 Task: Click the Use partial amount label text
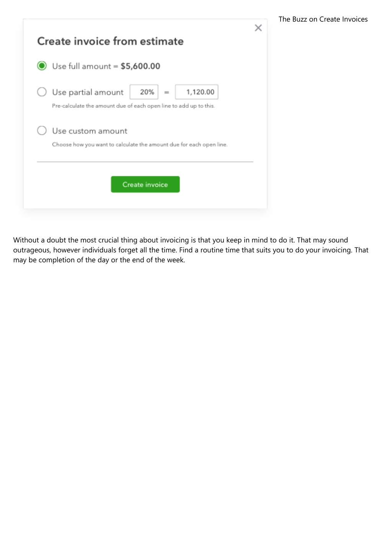[x=88, y=92]
